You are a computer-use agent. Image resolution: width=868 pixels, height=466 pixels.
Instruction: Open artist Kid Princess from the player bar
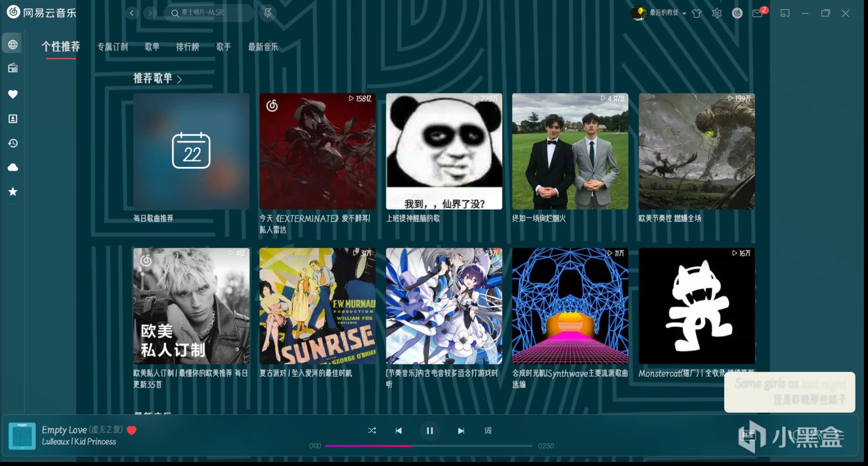95,442
